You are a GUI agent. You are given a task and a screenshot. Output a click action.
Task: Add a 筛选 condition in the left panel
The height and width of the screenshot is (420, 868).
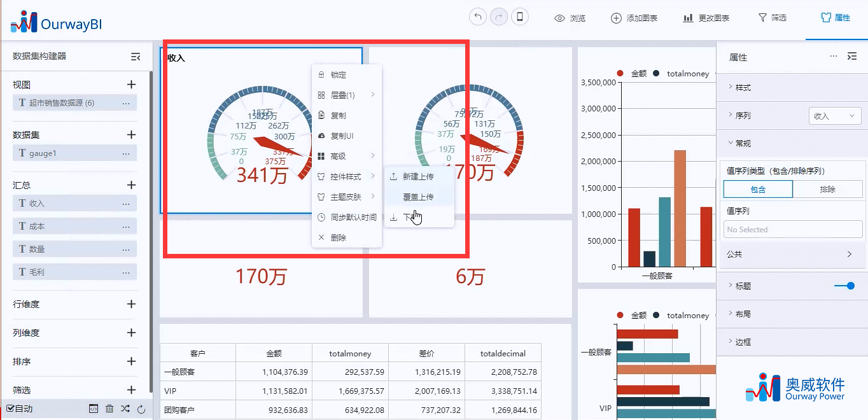coord(131,390)
